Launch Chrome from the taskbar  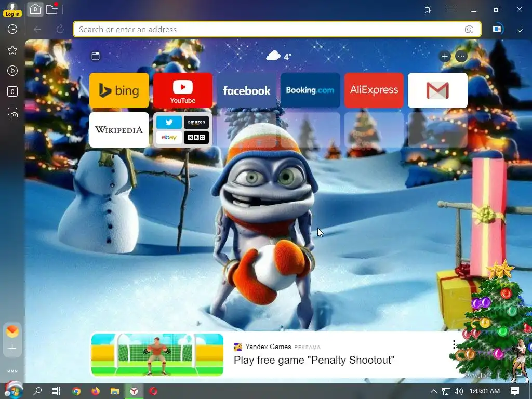pos(76,391)
